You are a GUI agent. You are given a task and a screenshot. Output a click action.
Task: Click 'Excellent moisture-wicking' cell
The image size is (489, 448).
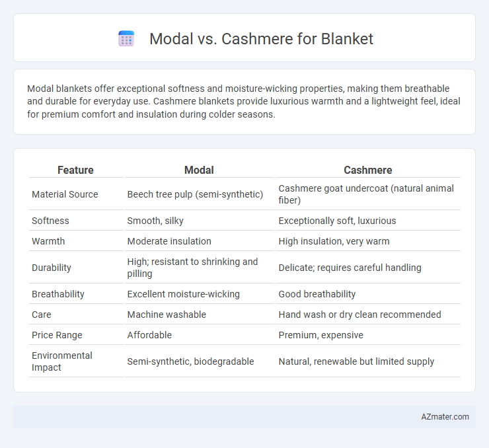point(184,294)
